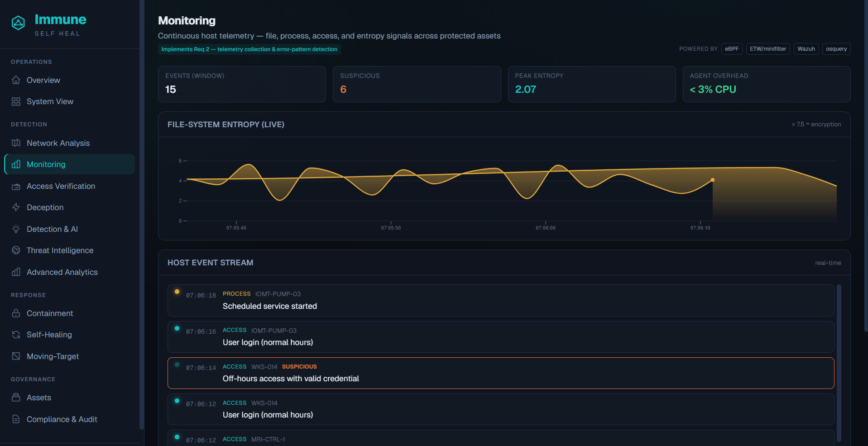Select the Scheduled service started event

pos(501,300)
